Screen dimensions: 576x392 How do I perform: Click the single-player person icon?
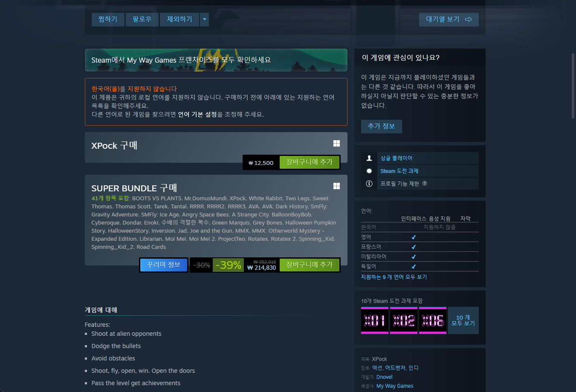(369, 158)
